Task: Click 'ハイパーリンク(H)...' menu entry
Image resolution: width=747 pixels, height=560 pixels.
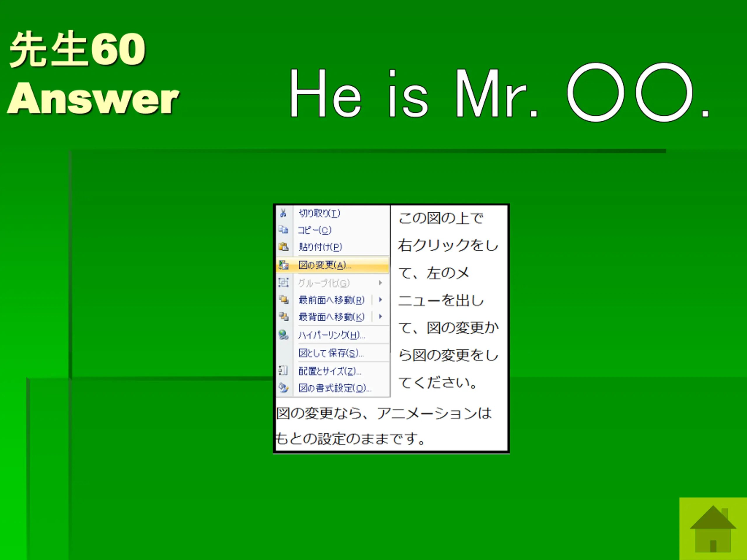Action: click(x=331, y=335)
